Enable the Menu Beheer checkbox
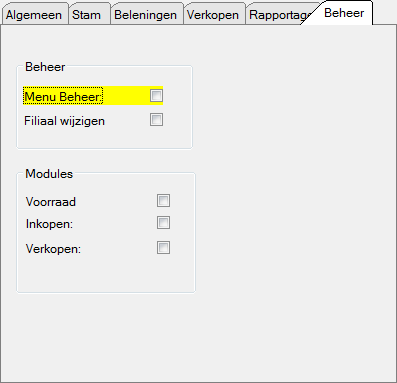 click(x=156, y=96)
